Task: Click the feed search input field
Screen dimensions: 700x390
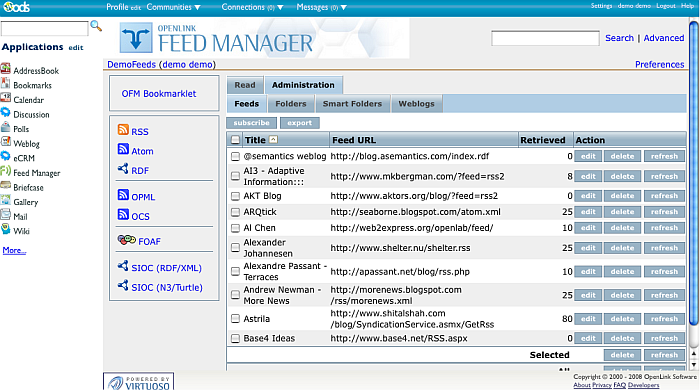Action: 545,38
